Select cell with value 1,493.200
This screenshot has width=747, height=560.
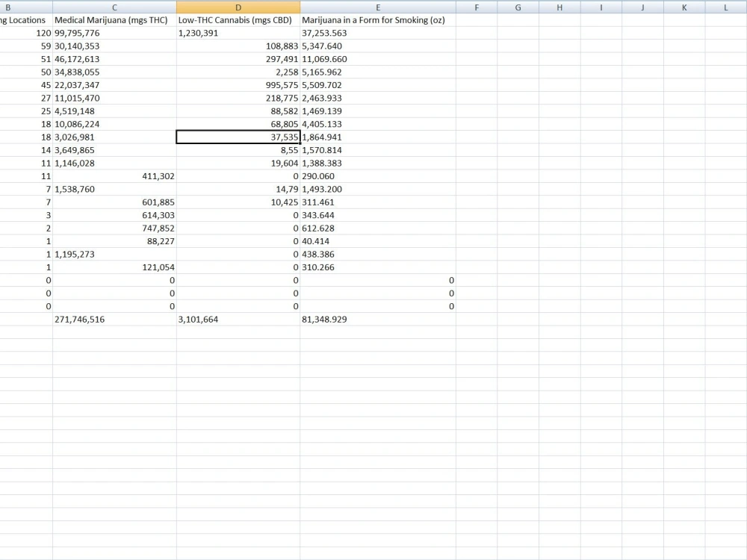(378, 189)
